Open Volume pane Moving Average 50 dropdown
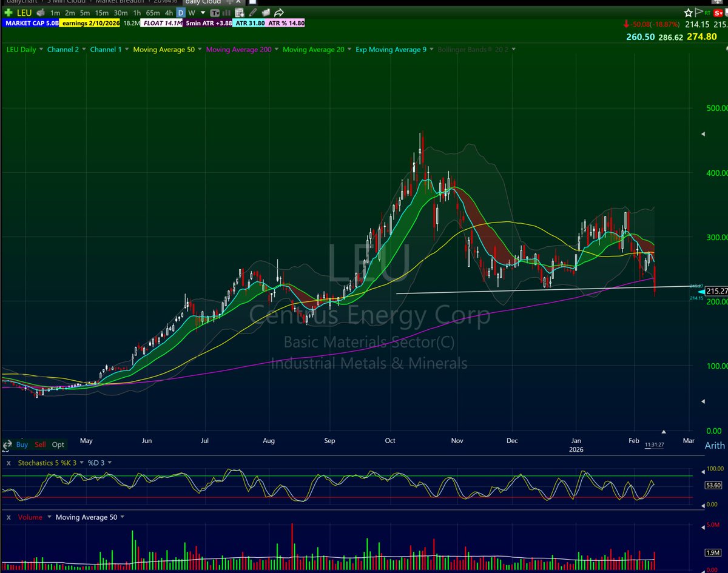This screenshot has width=728, height=573. tap(123, 517)
